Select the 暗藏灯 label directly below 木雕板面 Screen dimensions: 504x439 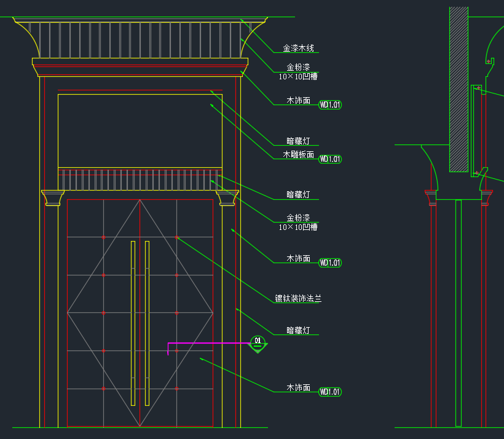[298, 194]
